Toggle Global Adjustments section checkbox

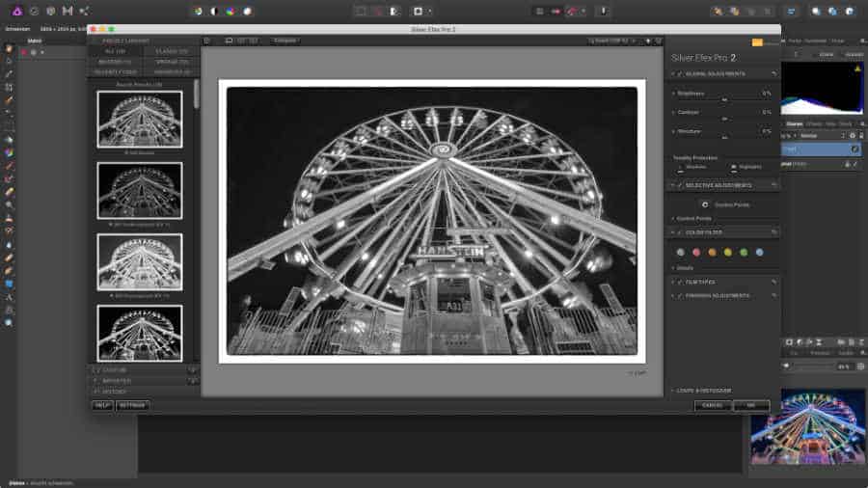point(680,73)
